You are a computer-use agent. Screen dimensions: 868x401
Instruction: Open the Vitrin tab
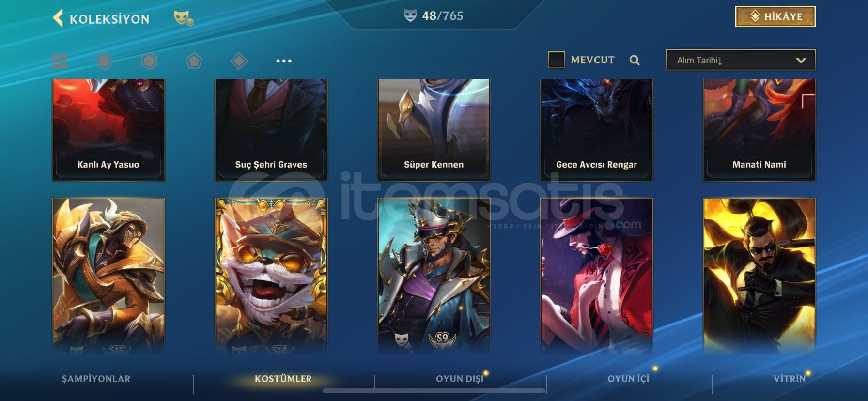pyautogui.click(x=790, y=379)
